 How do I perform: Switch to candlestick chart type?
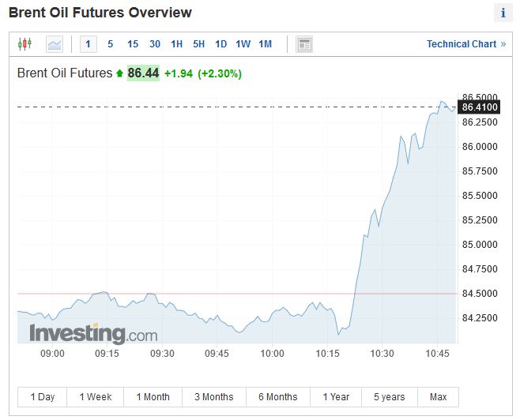pyautogui.click(x=24, y=44)
